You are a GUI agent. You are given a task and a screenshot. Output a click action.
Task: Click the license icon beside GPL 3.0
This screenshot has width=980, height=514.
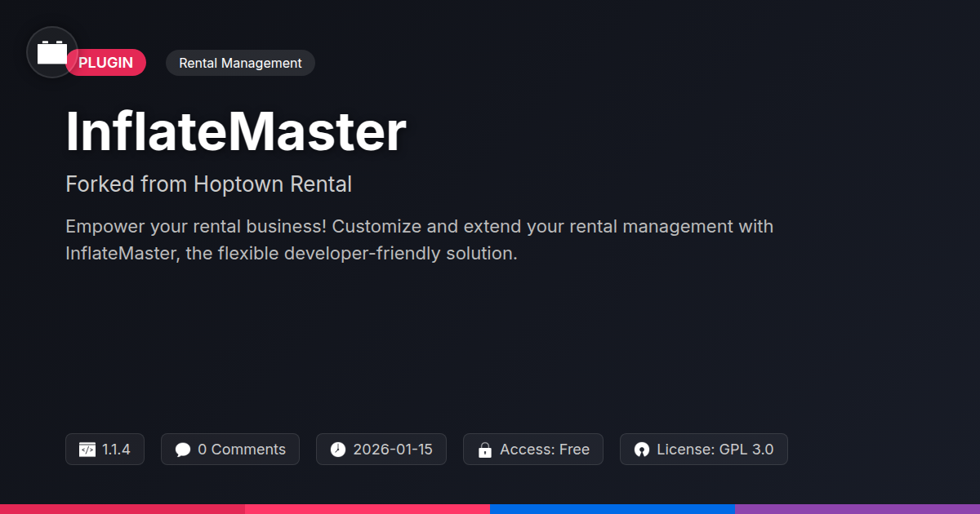point(642,450)
